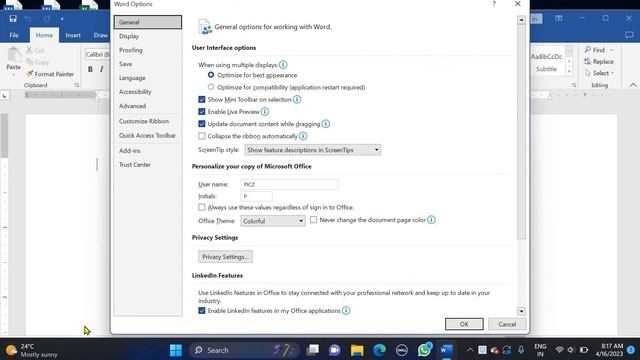The width and height of the screenshot is (640, 360).
Task: Open the Insert tab in Word
Action: click(73, 35)
